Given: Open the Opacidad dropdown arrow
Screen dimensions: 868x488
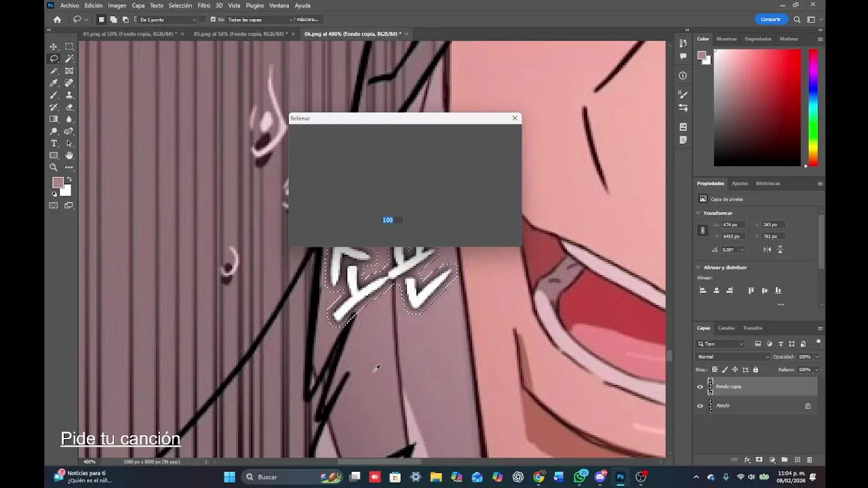Looking at the screenshot, I should click(816, 357).
